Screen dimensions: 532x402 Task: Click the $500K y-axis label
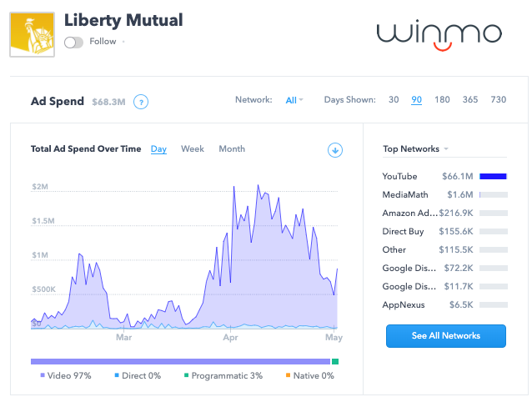[43, 289]
